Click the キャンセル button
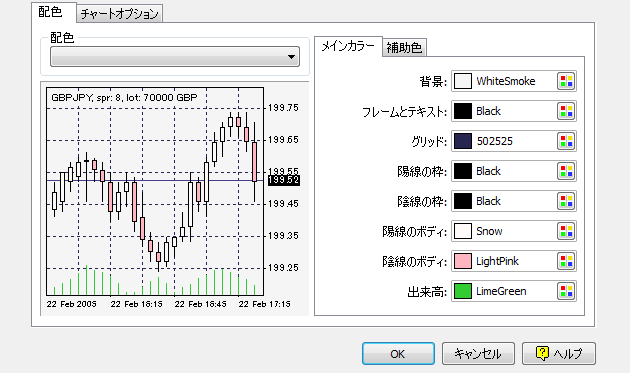Screen dimensions: 630x373 [x=478, y=354]
